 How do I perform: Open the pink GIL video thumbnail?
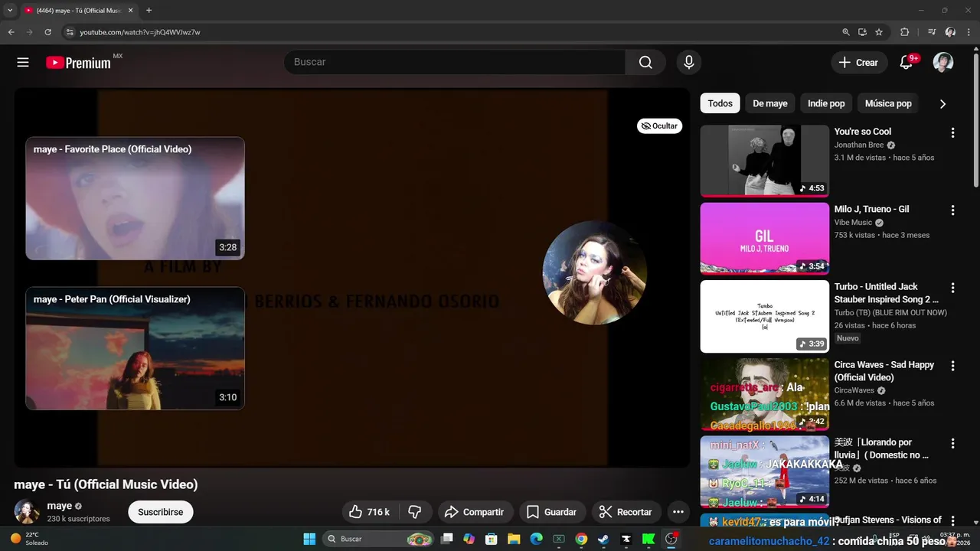[765, 238]
